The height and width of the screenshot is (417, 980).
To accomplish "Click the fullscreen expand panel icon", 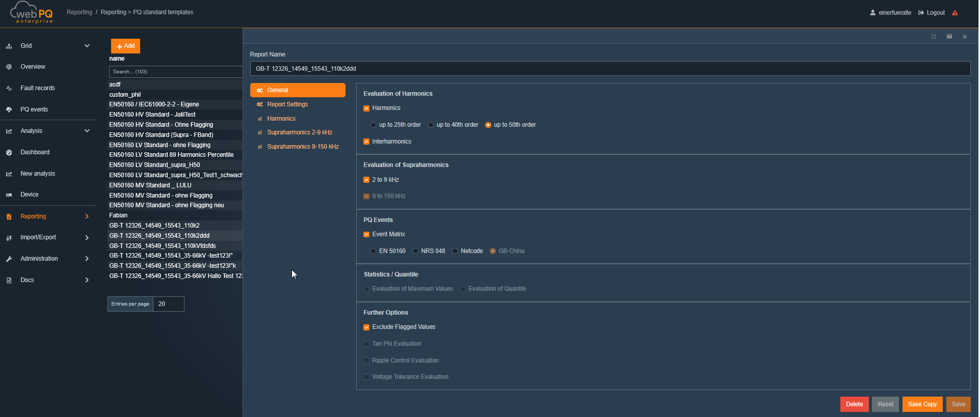I will pyautogui.click(x=934, y=37).
